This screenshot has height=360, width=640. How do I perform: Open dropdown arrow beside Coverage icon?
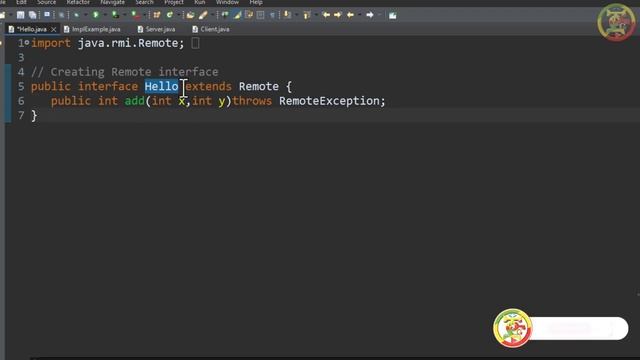(x=124, y=15)
